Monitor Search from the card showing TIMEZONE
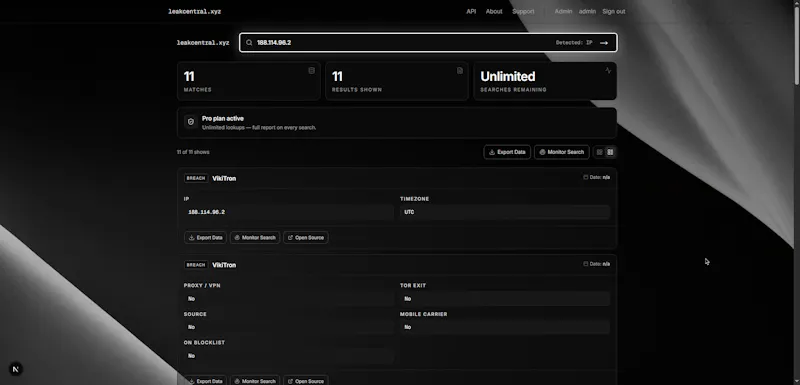Screen dimensions: 800x385 (x=255, y=238)
